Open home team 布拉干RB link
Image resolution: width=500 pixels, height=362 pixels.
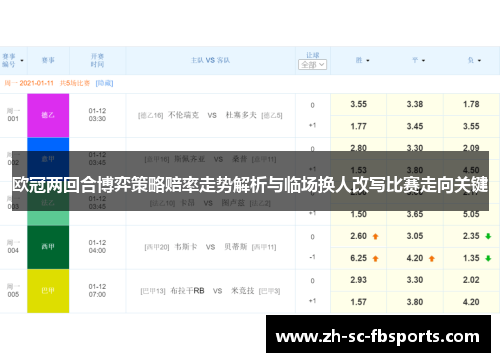pos(187,291)
